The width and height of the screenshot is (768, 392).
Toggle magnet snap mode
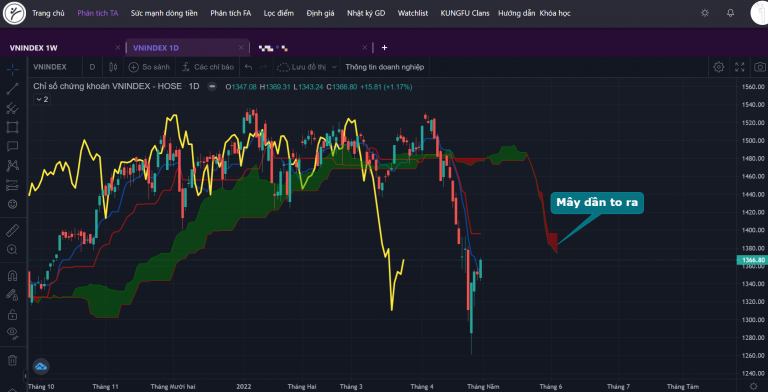coord(12,276)
